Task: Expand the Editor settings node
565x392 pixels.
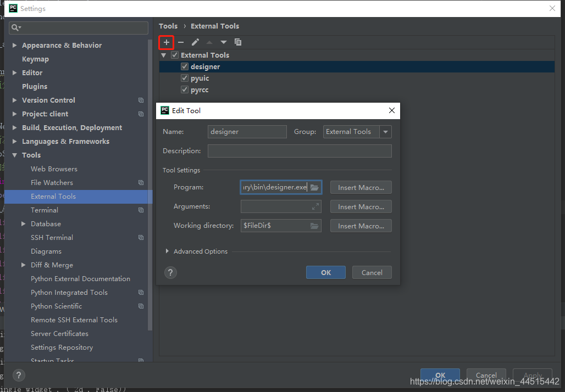Action: click(14, 72)
